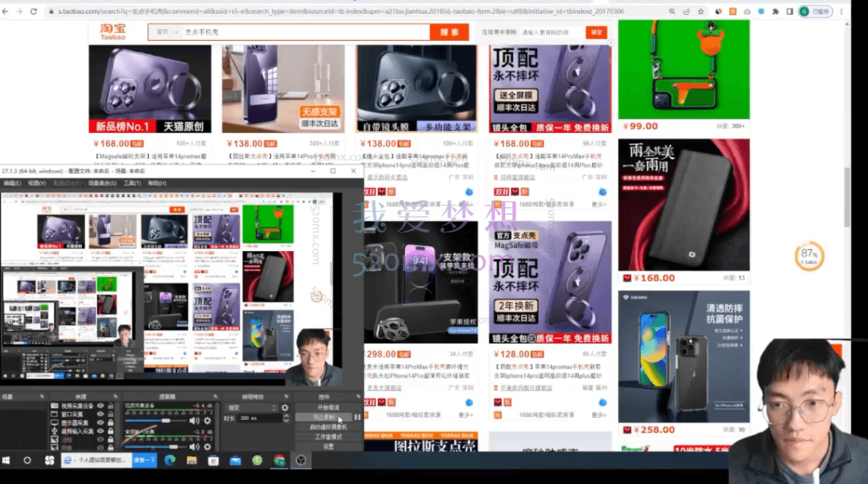This screenshot has height=484, width=868.
Task: Select 视频采集设备 camera source icon
Action: pyautogui.click(x=54, y=406)
